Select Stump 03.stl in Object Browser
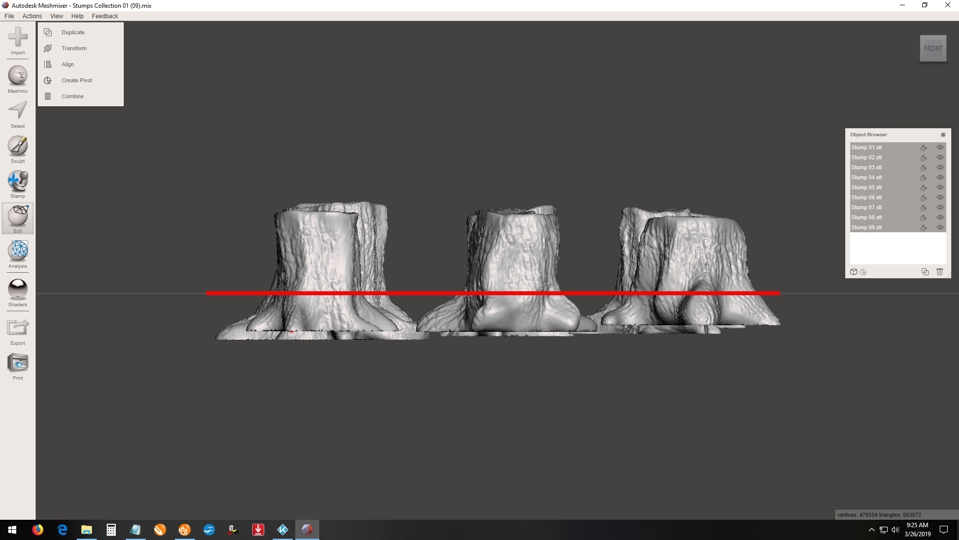 tap(867, 168)
